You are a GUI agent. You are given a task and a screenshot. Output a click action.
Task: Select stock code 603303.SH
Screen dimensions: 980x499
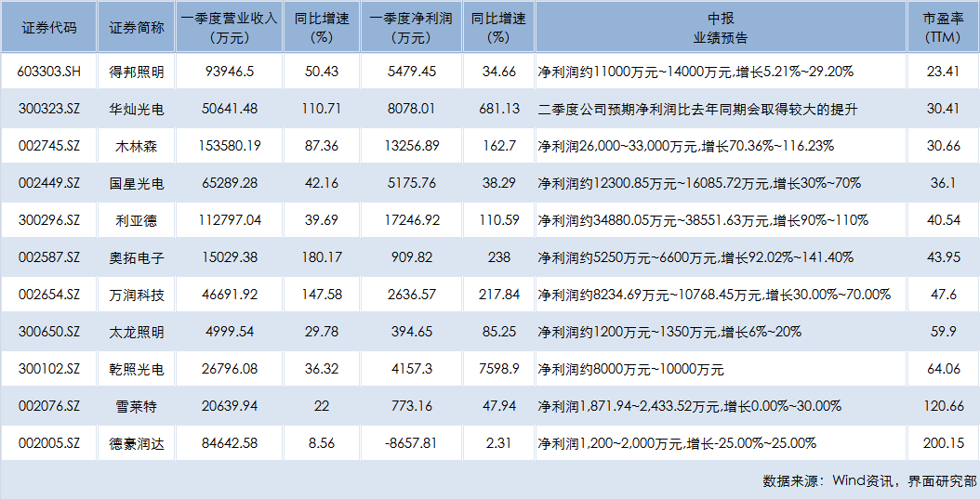tap(48, 72)
